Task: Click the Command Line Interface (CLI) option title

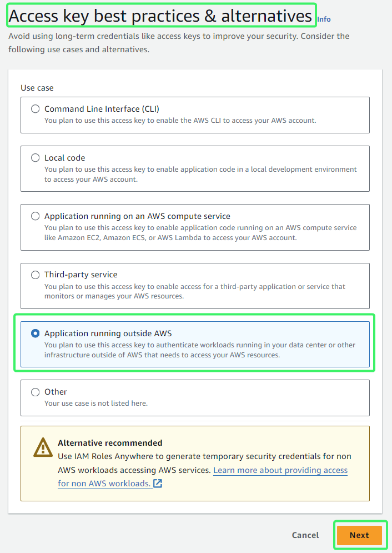Action: [x=102, y=109]
